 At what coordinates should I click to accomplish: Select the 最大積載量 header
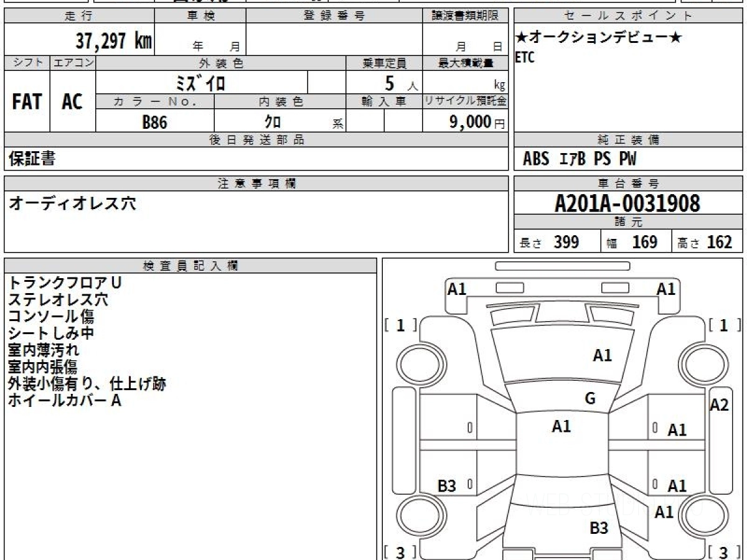(x=465, y=63)
